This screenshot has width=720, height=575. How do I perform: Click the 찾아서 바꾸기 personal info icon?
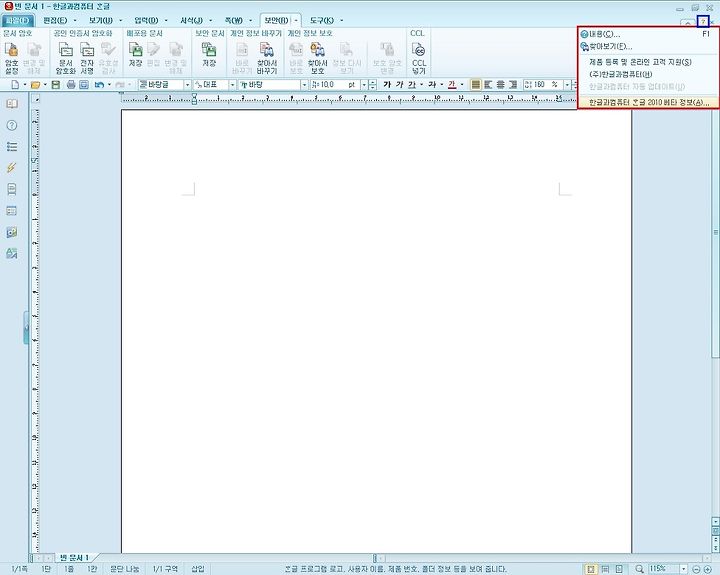(x=267, y=58)
